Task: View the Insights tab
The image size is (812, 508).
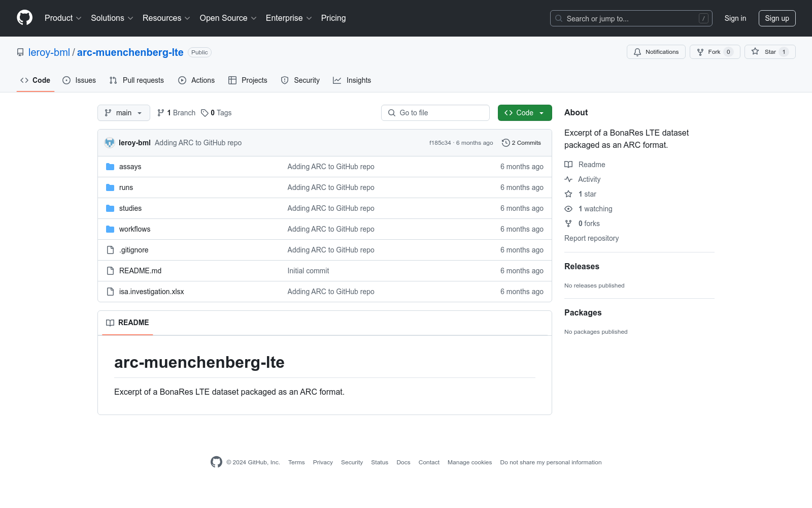Action: (x=352, y=80)
